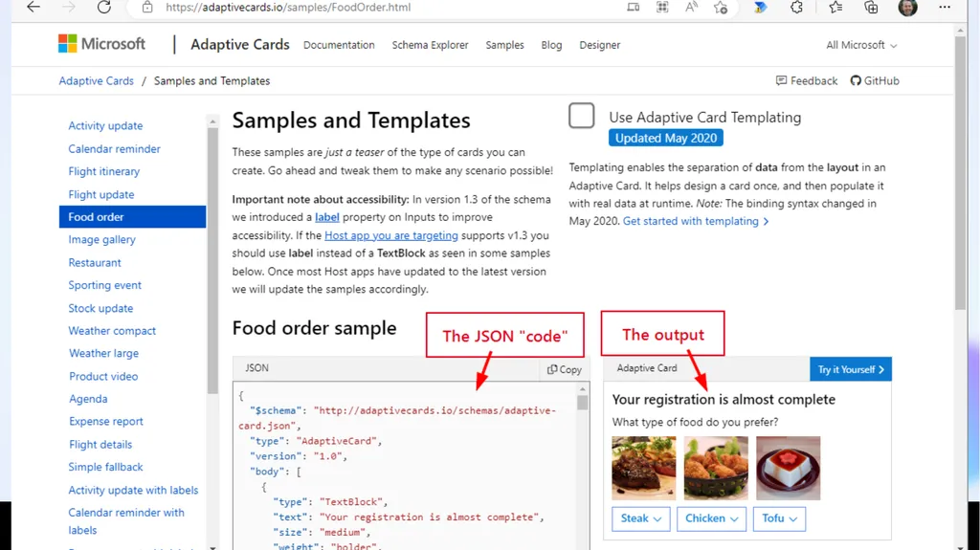Click the chicken food image
Screen dimensions: 980x550
click(x=716, y=468)
